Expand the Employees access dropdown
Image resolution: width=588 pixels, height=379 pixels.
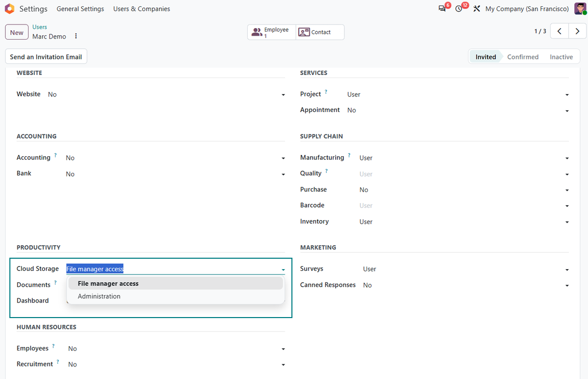(x=283, y=349)
